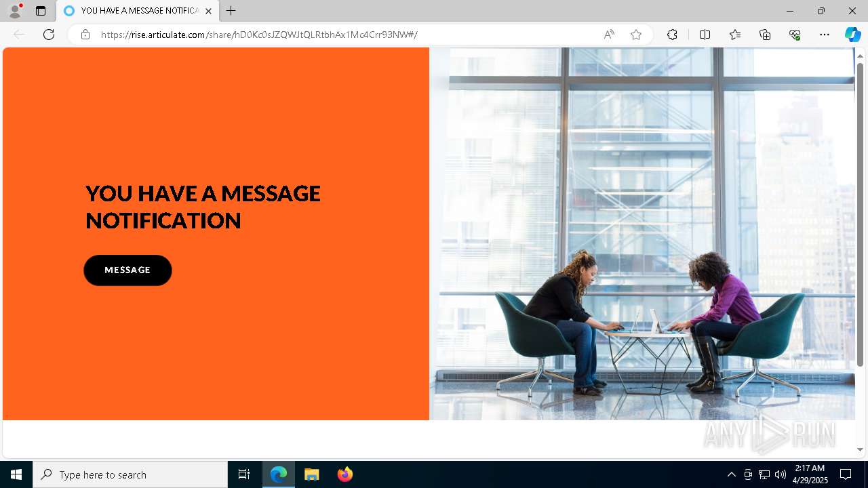Open a new tab with plus button

click(x=231, y=11)
